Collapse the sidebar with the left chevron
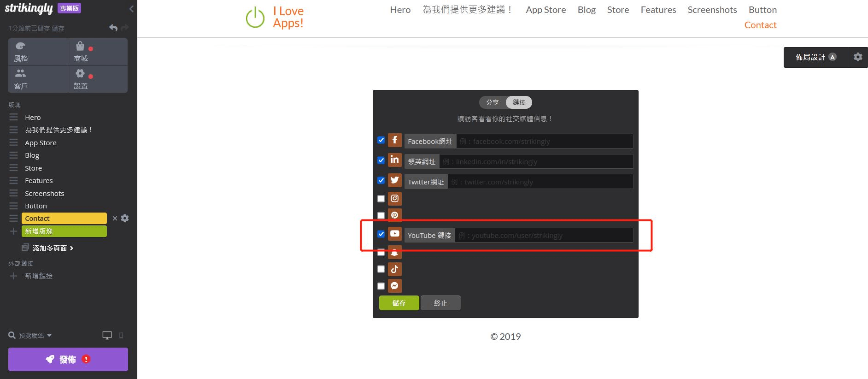The image size is (868, 379). [x=131, y=9]
